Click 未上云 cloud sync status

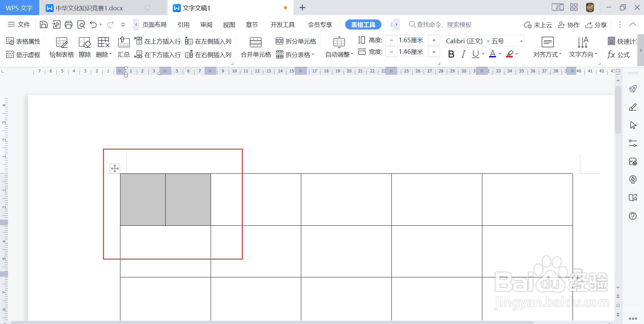pos(538,25)
